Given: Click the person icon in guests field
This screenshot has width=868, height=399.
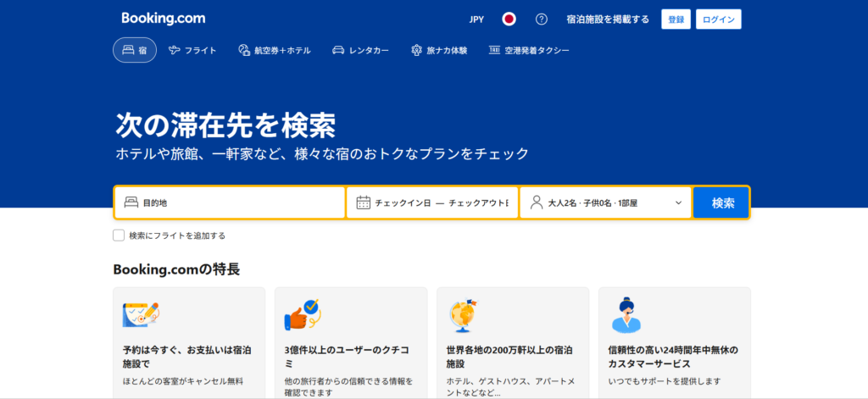Looking at the screenshot, I should (x=536, y=202).
